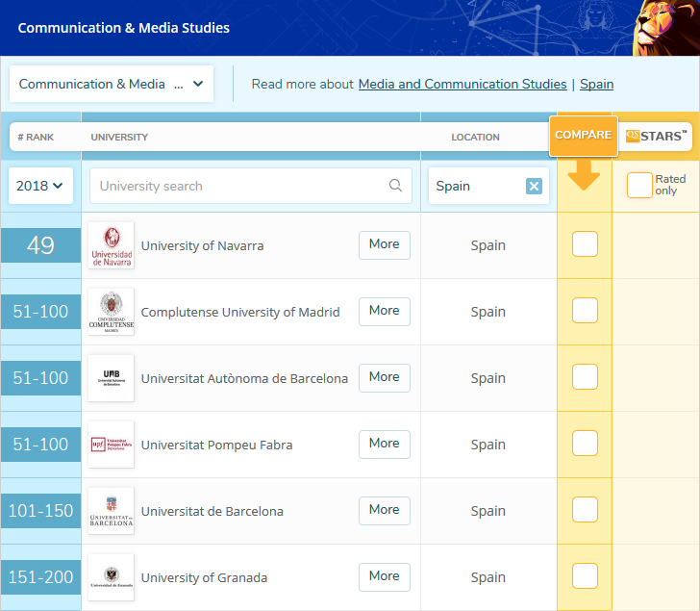Click the rank 49 badge
Image resolution: width=700 pixels, height=611 pixels.
tap(40, 245)
